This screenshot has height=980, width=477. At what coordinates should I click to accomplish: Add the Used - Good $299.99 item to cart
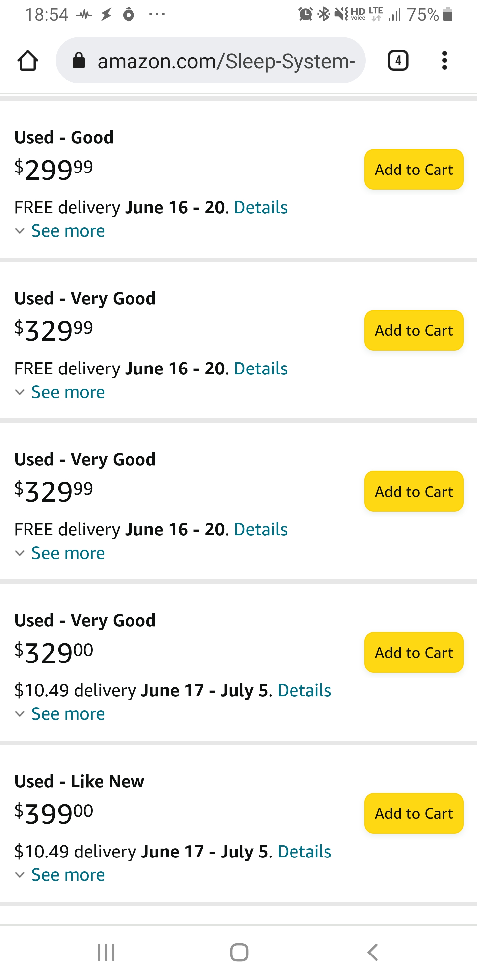[413, 169]
